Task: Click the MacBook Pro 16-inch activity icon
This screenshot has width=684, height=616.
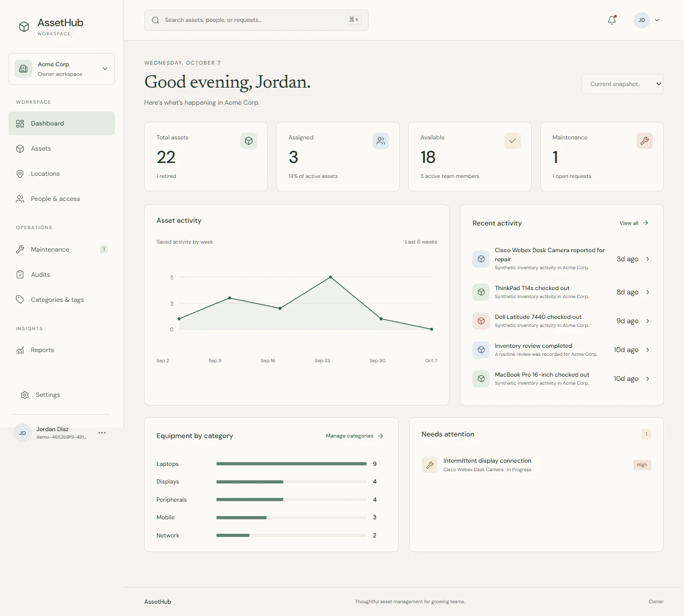Action: click(x=481, y=379)
